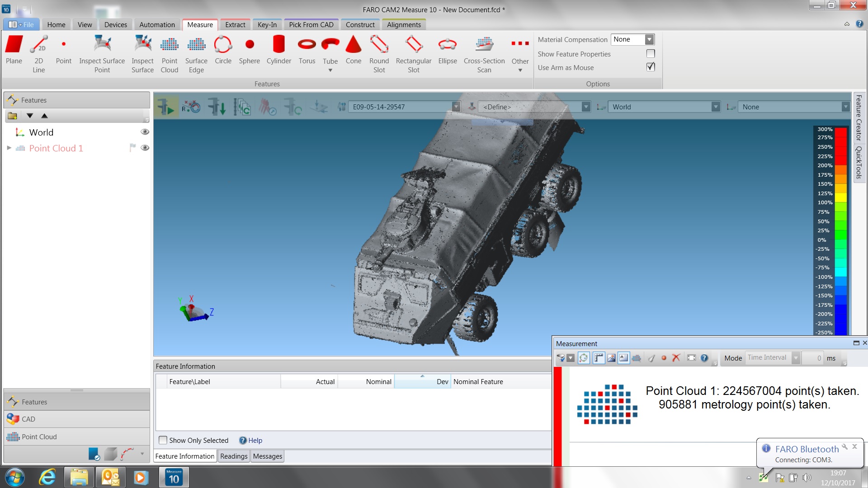The image size is (868, 488).
Task: Open the <Define> dropdown
Action: pyautogui.click(x=586, y=107)
